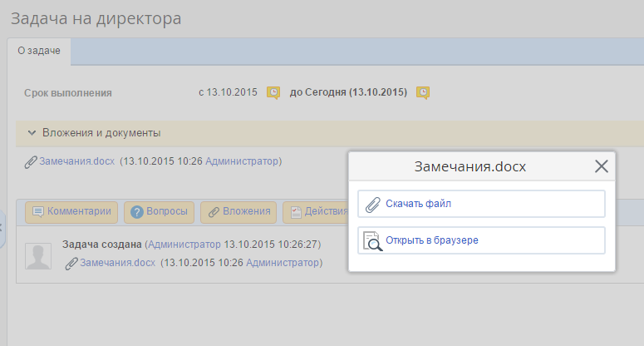Click Администратор link in the attachments section

point(242,161)
